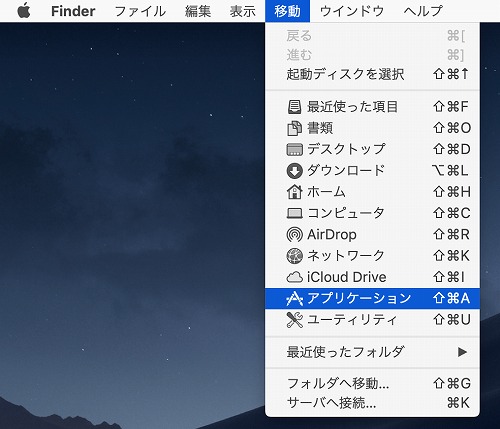Viewport: 500px width, 429px height.
Task: Open the ウインドウ menu
Action: (x=352, y=11)
